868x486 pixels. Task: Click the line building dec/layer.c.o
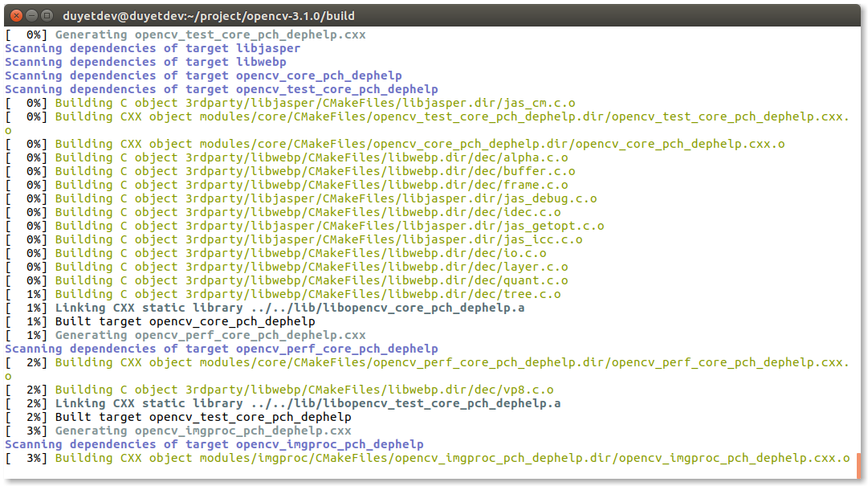pos(287,267)
